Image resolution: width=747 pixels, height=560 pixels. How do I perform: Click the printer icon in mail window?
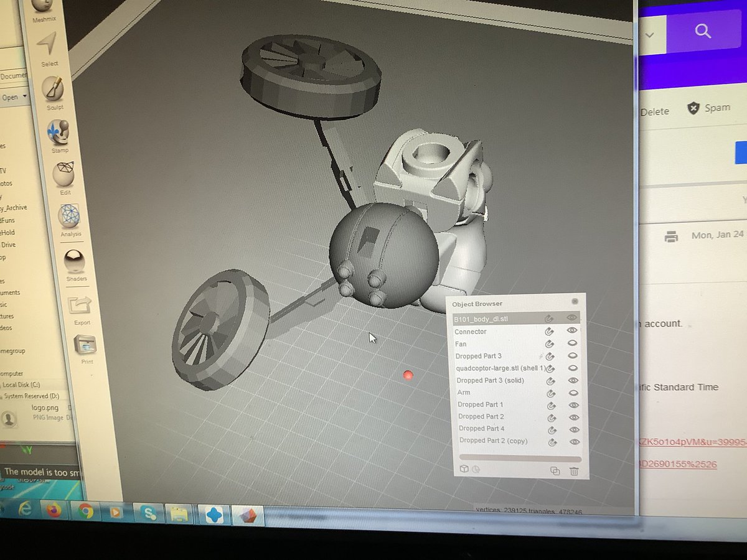[670, 236]
